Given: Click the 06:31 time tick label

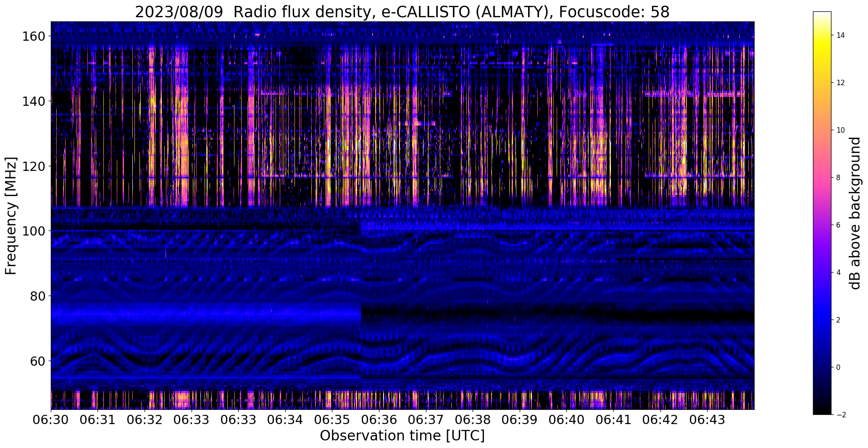Looking at the screenshot, I should (x=98, y=420).
